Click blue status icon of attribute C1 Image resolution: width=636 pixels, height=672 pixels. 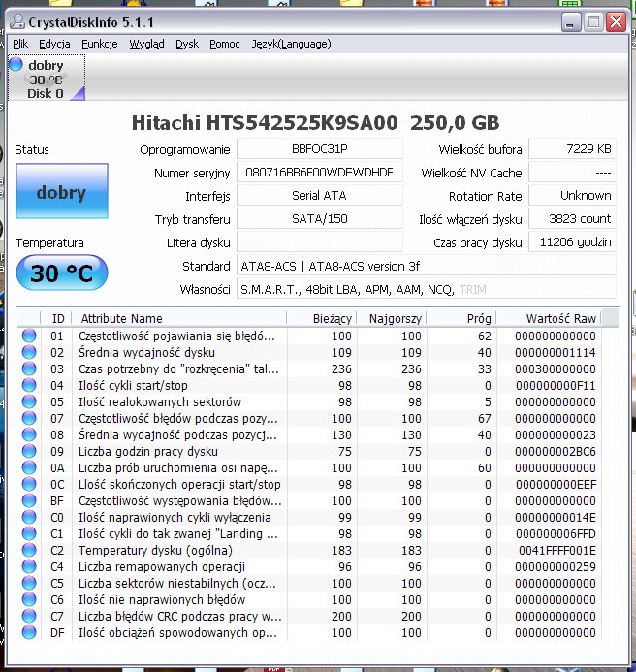pos(29,533)
